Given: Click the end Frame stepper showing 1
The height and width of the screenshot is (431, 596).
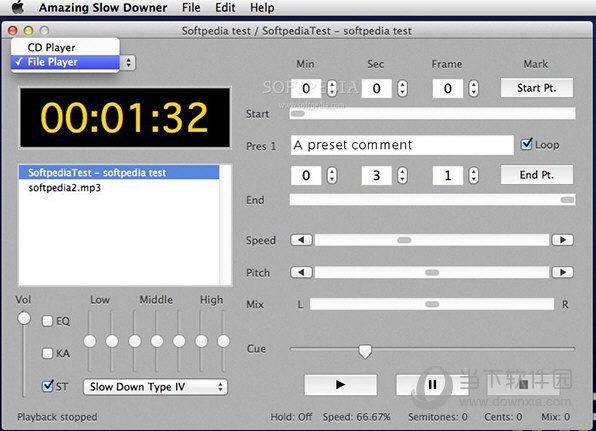Looking at the screenshot, I should (x=473, y=175).
